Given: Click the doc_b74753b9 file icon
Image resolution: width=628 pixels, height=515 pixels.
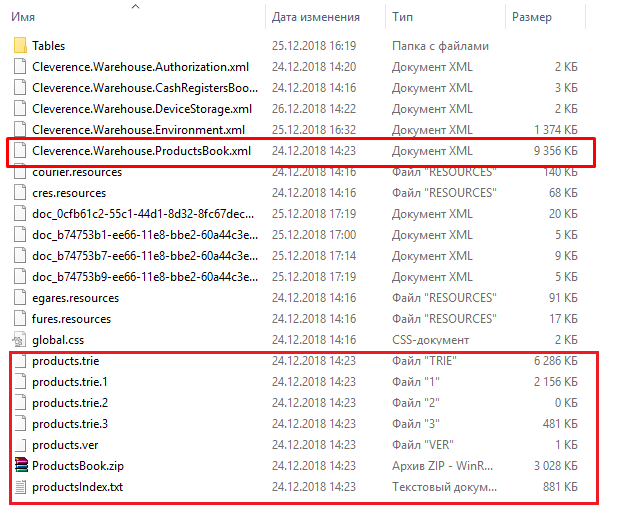Looking at the screenshot, I should pyautogui.click(x=20, y=277).
